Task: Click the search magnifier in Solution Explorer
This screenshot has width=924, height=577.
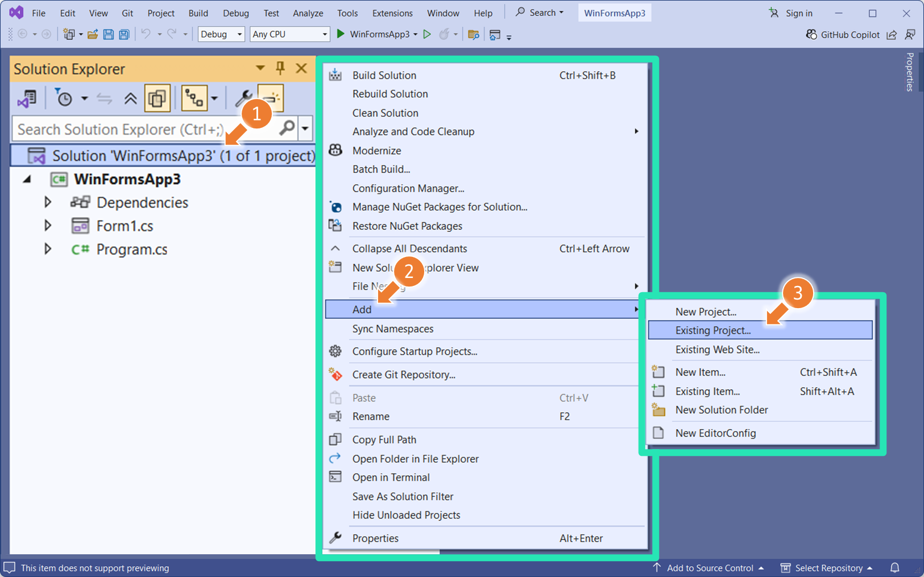Action: click(x=287, y=128)
